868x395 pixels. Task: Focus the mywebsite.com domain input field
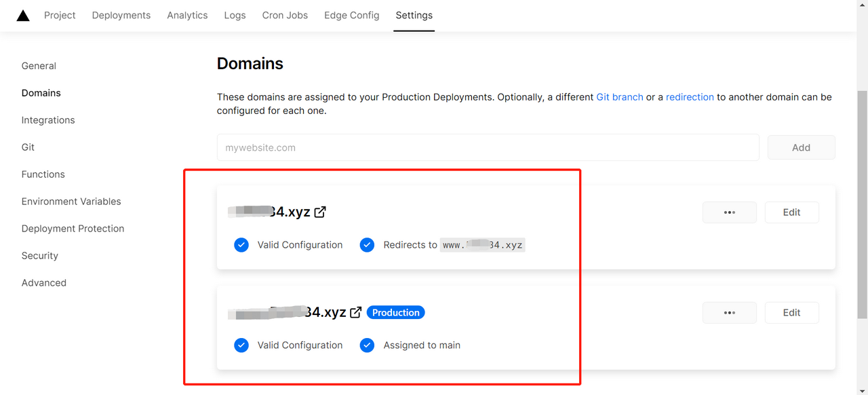[x=488, y=147]
